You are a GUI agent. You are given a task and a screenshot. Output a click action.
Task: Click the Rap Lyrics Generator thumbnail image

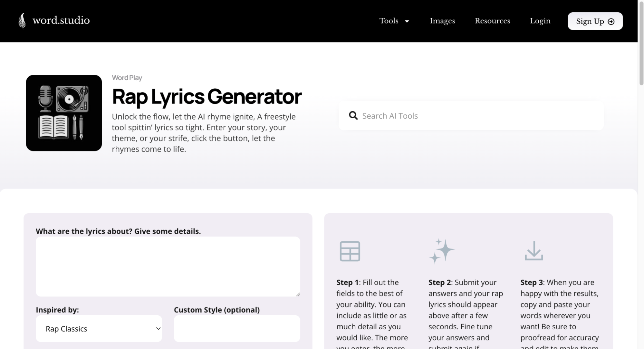click(64, 113)
